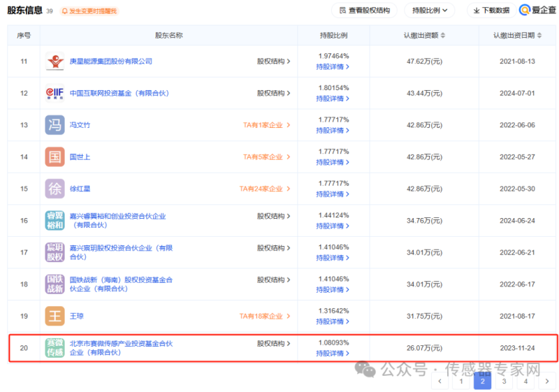This screenshot has height=392, width=559.
Task: Click 查看股权结构 button
Action: 364,10
